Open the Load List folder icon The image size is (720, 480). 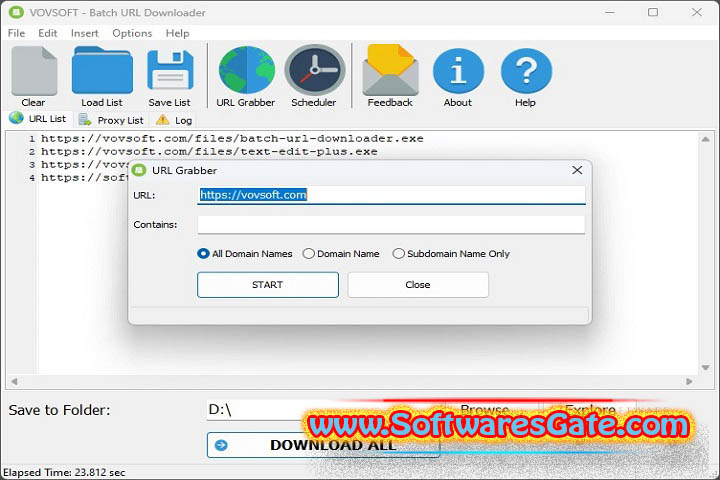tap(102, 70)
